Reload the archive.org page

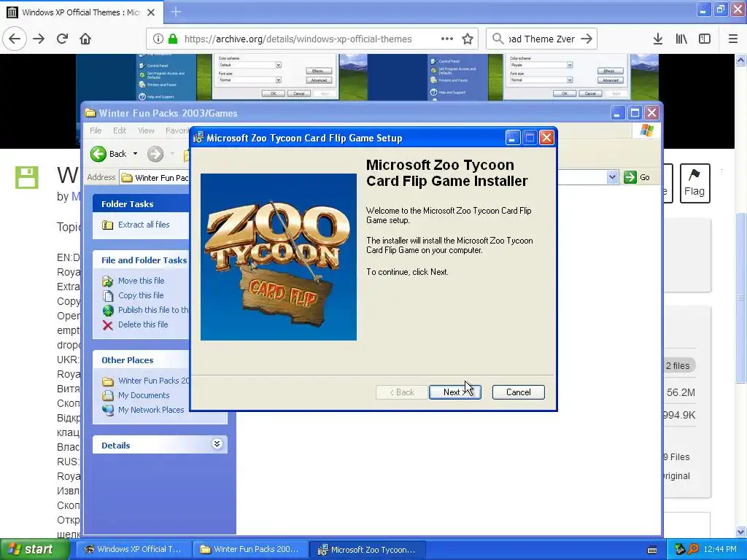click(63, 39)
